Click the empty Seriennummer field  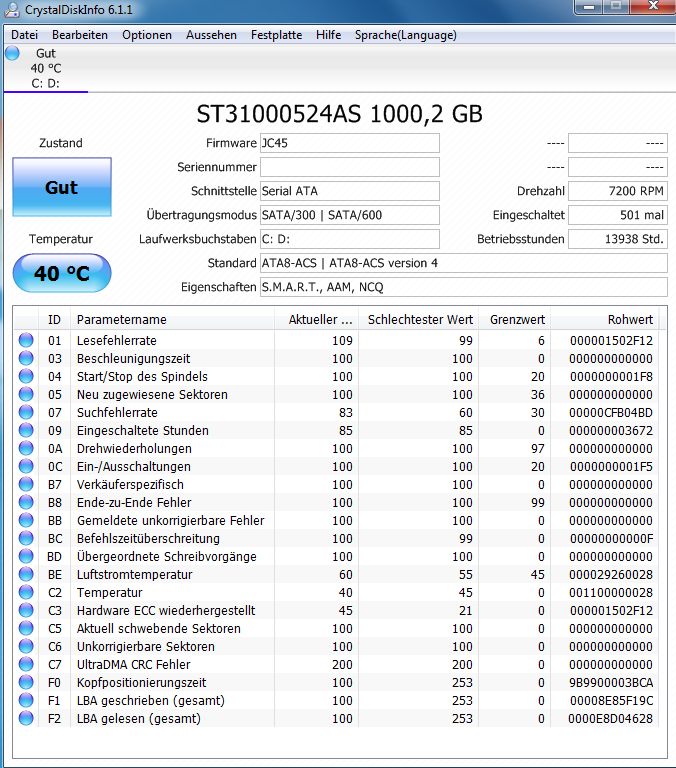(x=350, y=167)
